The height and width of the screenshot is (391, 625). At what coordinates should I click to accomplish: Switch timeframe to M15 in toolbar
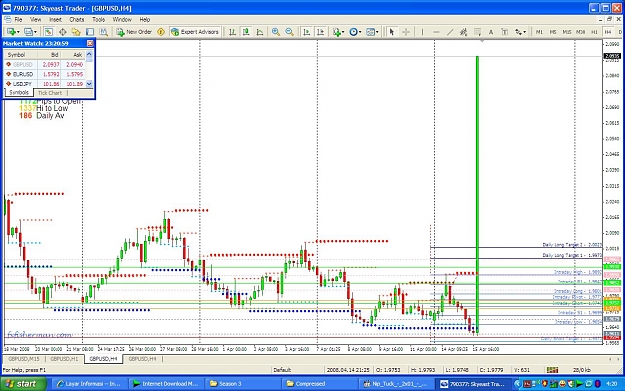[x=567, y=32]
